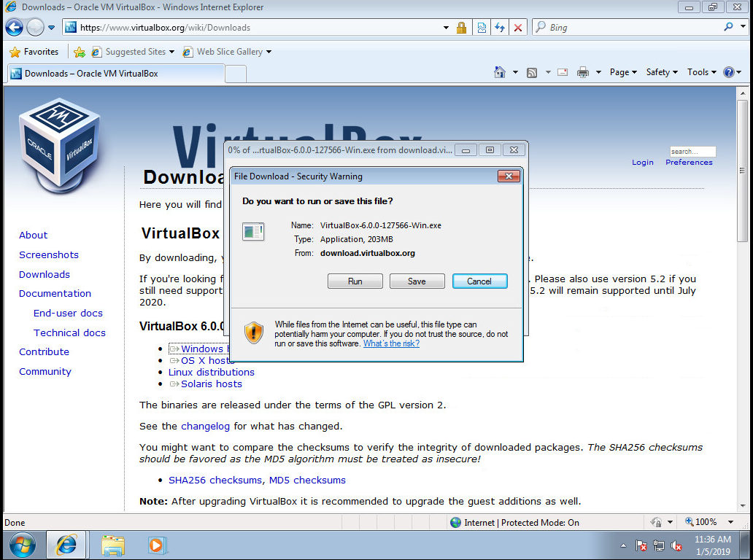The width and height of the screenshot is (753, 560).
Task: Open the Page menu
Action: (x=623, y=72)
